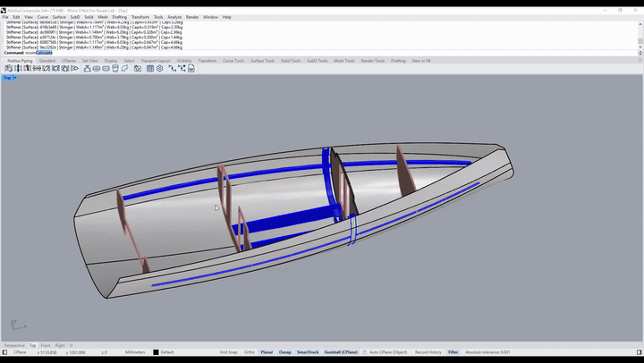Screen dimensions: 644x363
Task: Toggle Ortho mode in status bar
Action: [250, 352]
